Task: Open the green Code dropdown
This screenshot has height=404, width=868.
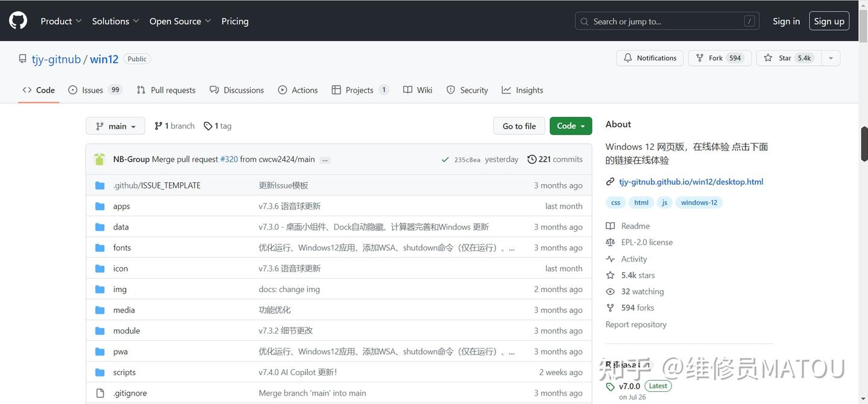Action: [x=570, y=126]
